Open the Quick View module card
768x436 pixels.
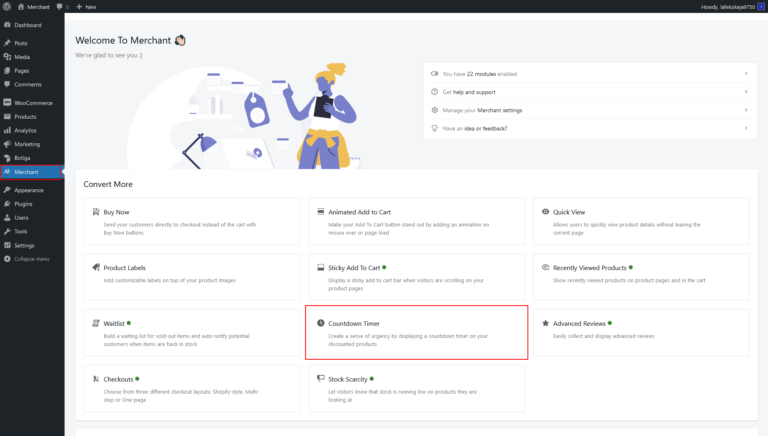641,221
